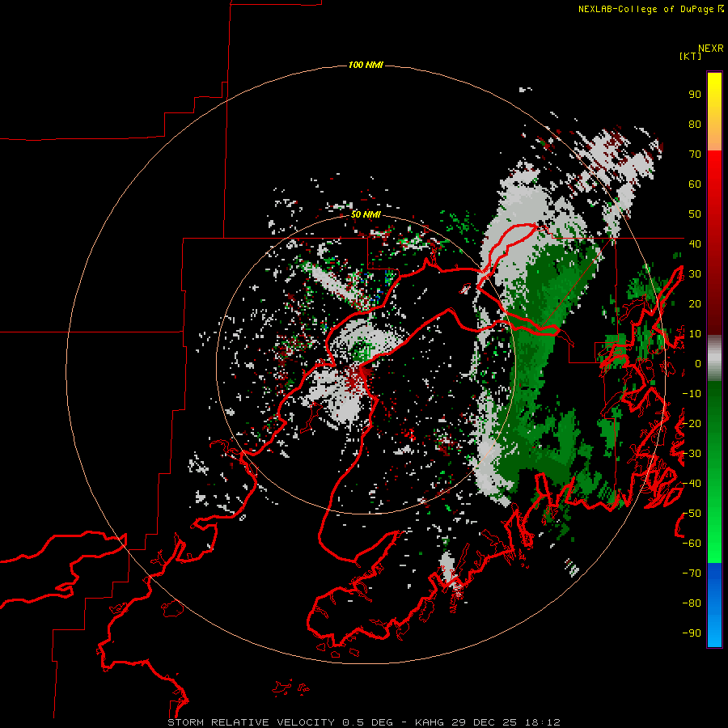Click the [KT] units label
This screenshot has width=728, height=728.
pos(691,56)
